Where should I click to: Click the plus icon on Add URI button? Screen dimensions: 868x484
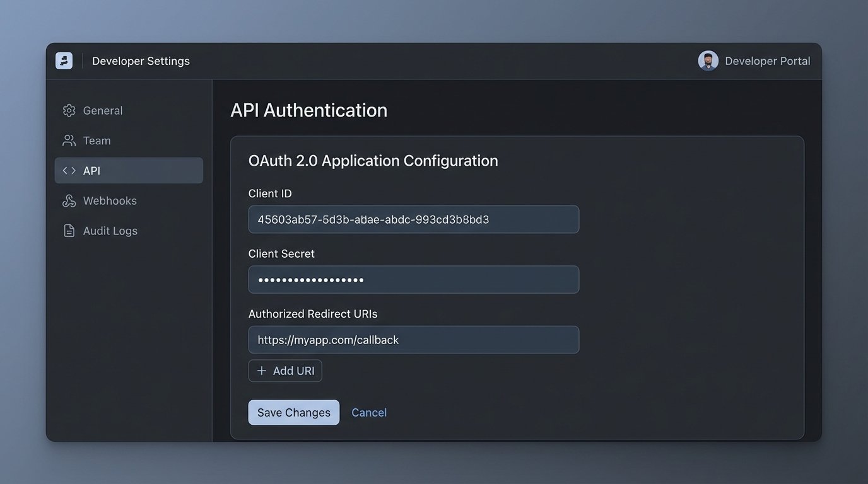point(262,371)
